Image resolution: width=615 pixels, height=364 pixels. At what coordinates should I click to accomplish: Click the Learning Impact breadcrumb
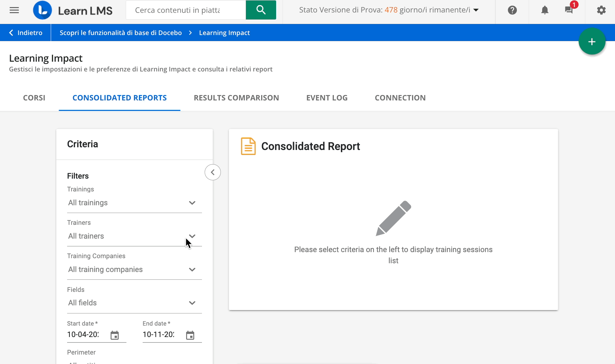coord(224,33)
